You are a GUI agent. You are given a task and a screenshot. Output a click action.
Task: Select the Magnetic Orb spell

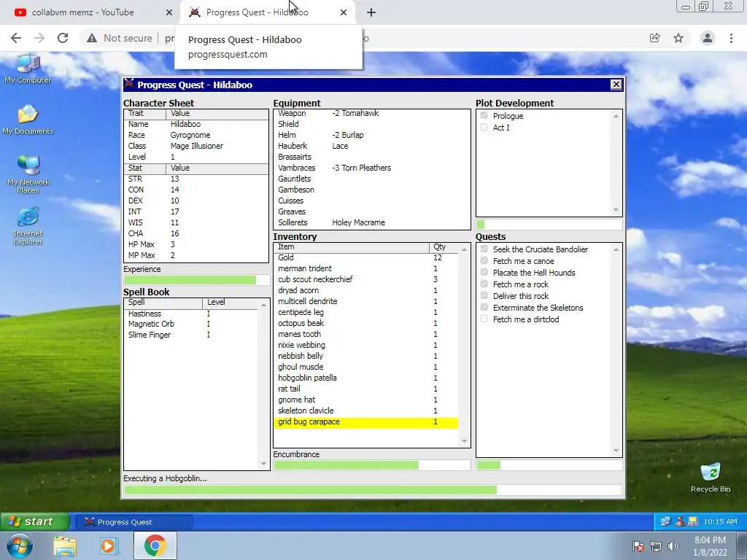[x=192, y=324]
